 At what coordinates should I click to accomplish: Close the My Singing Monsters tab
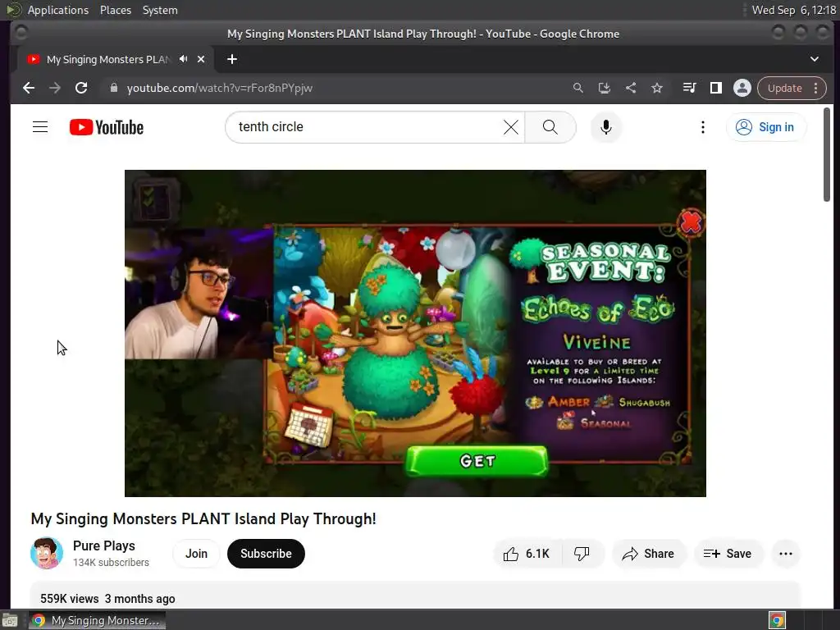click(x=201, y=59)
